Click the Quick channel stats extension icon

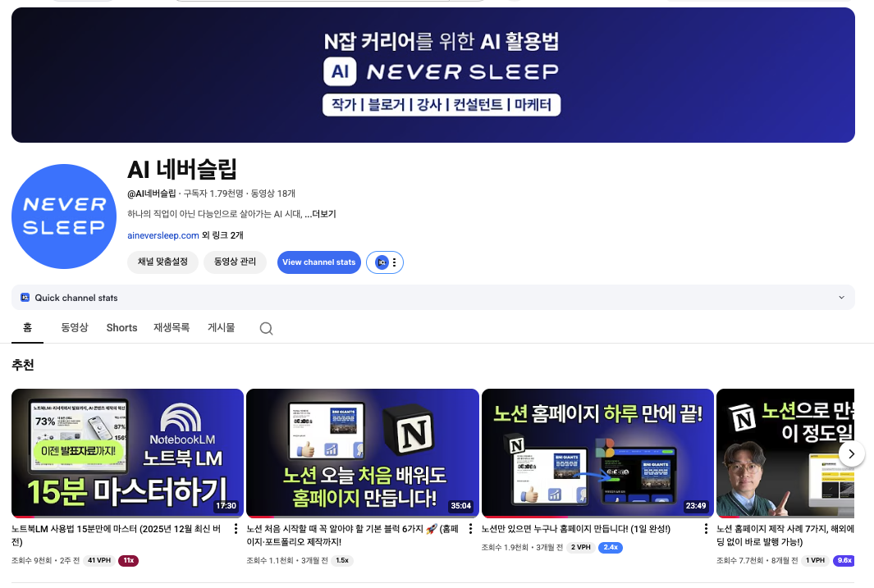coord(23,298)
